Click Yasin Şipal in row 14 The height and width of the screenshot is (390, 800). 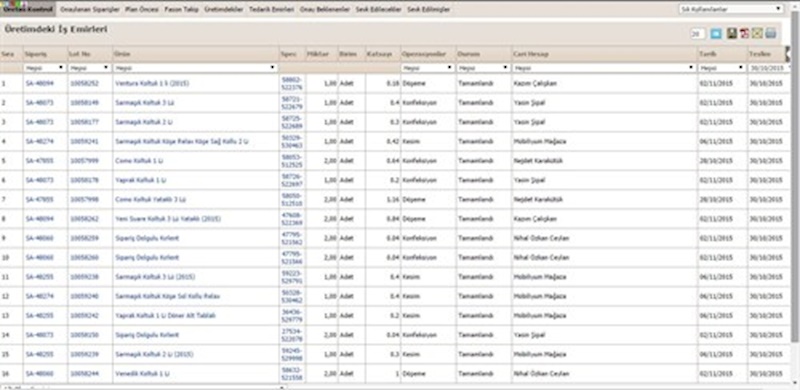point(529,335)
